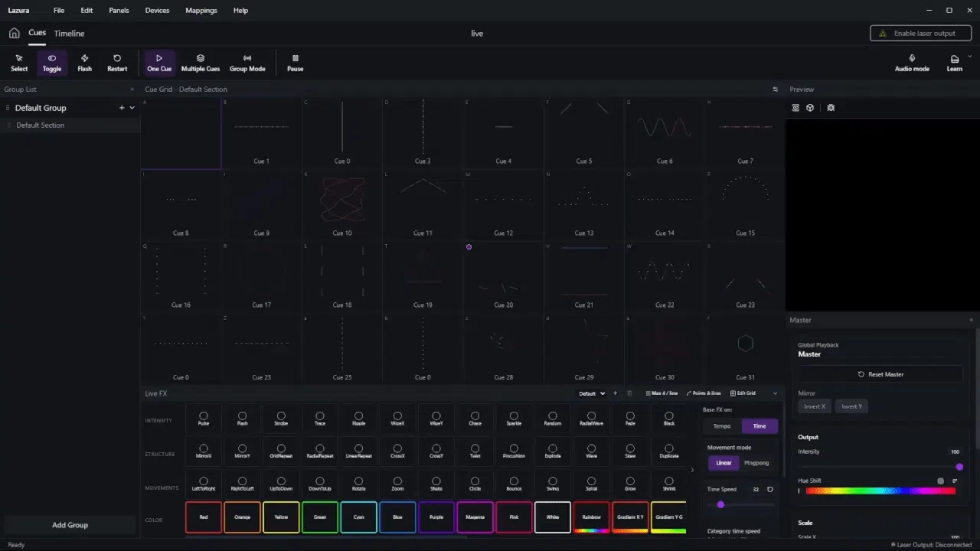This screenshot has height=551, width=980.
Task: Click the Hue Shift rainbow slider
Action: pyautogui.click(x=880, y=491)
